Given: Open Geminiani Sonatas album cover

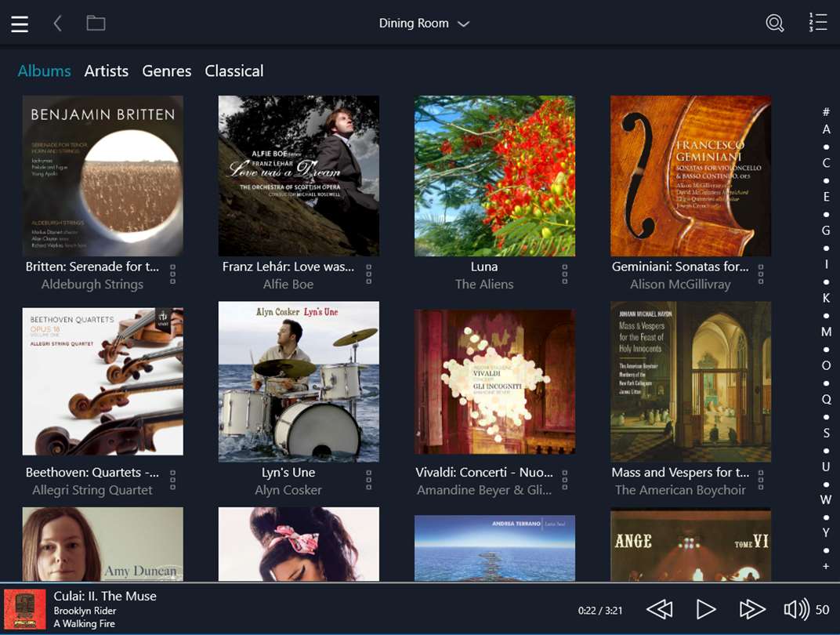Looking at the screenshot, I should (x=691, y=176).
